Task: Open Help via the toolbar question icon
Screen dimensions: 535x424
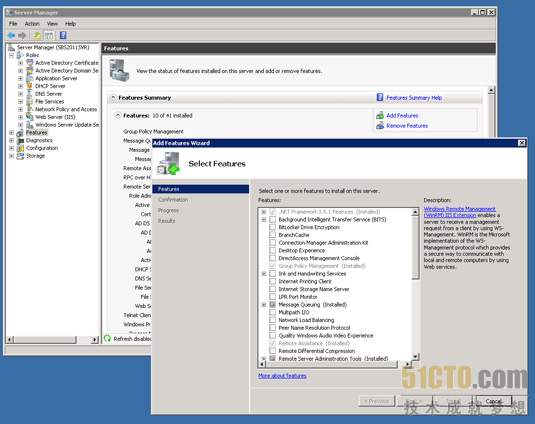Action: click(x=63, y=35)
